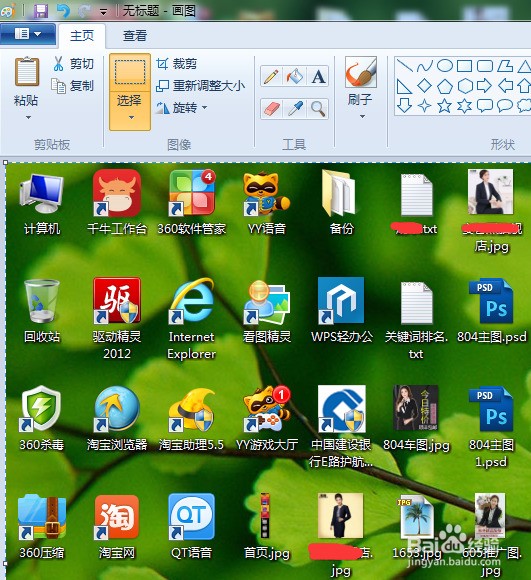Activate the Magnifier tool

click(318, 109)
